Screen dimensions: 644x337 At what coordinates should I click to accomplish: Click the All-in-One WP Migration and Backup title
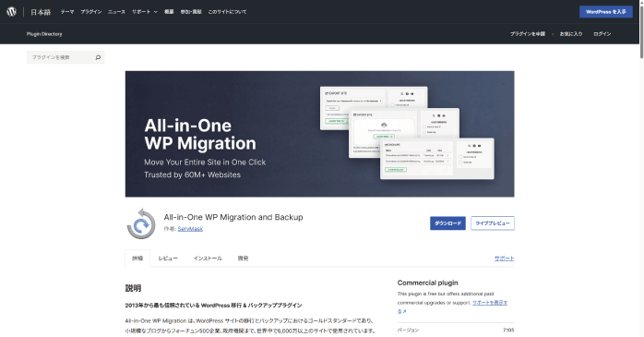point(233,217)
